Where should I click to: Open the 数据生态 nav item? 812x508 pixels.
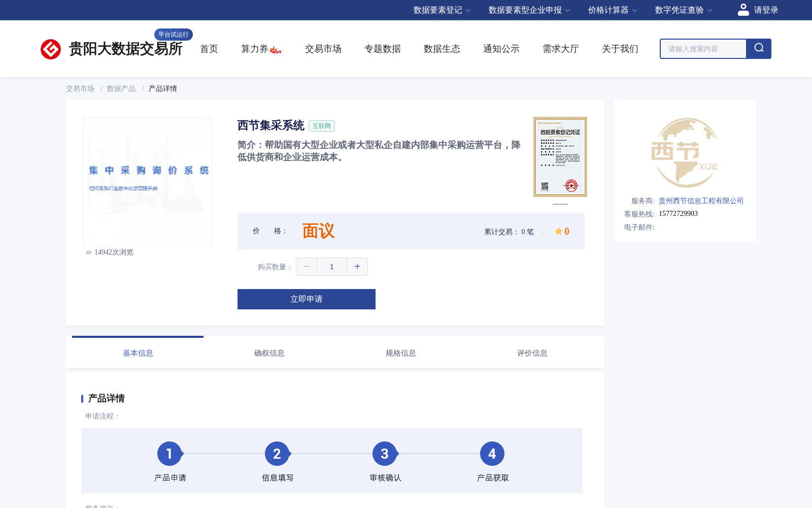pos(442,49)
